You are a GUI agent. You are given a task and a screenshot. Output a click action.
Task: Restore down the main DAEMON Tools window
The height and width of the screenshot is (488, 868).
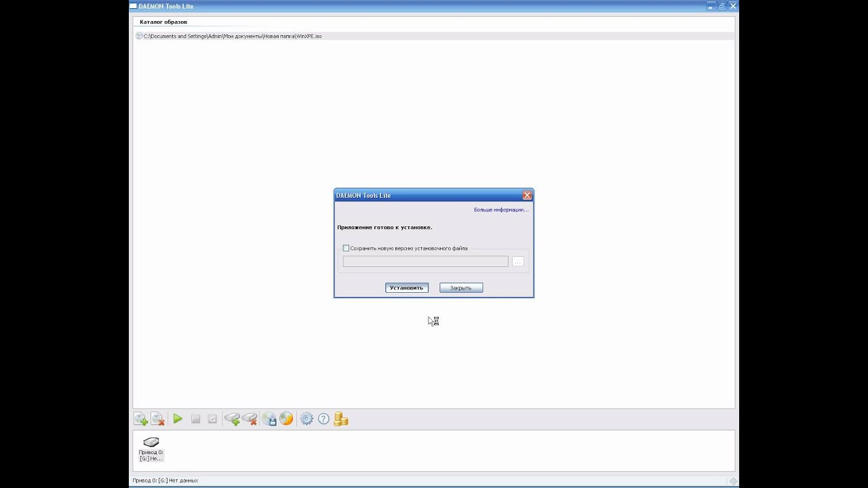tap(722, 6)
